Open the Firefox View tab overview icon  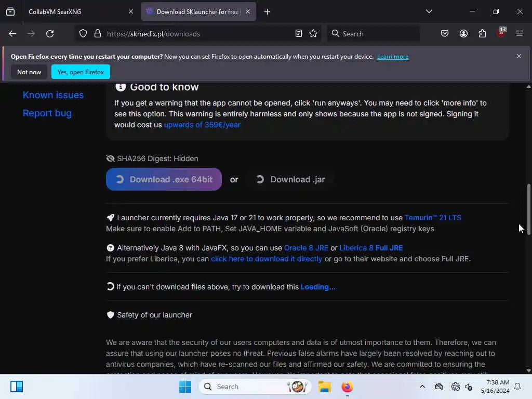[10, 11]
